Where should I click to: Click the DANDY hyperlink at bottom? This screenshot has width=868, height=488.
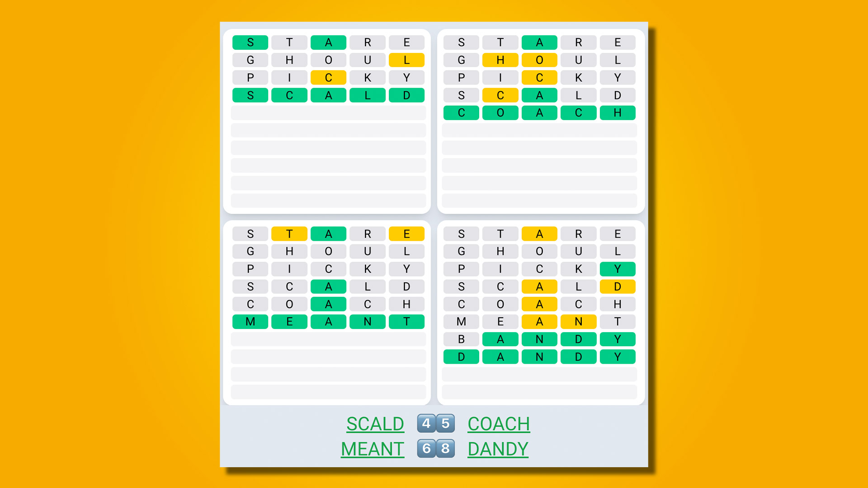498,449
